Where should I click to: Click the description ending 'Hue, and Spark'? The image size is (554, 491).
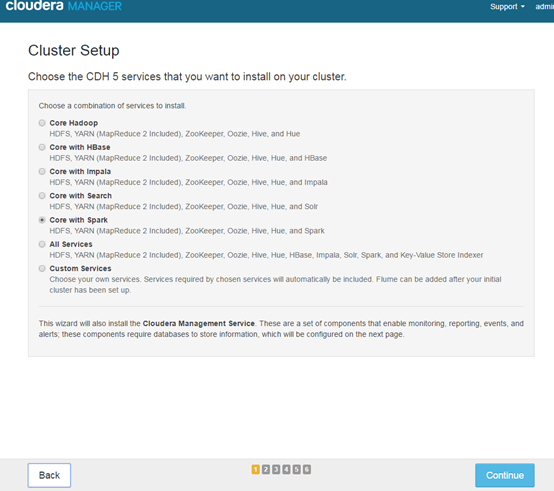tap(187, 231)
